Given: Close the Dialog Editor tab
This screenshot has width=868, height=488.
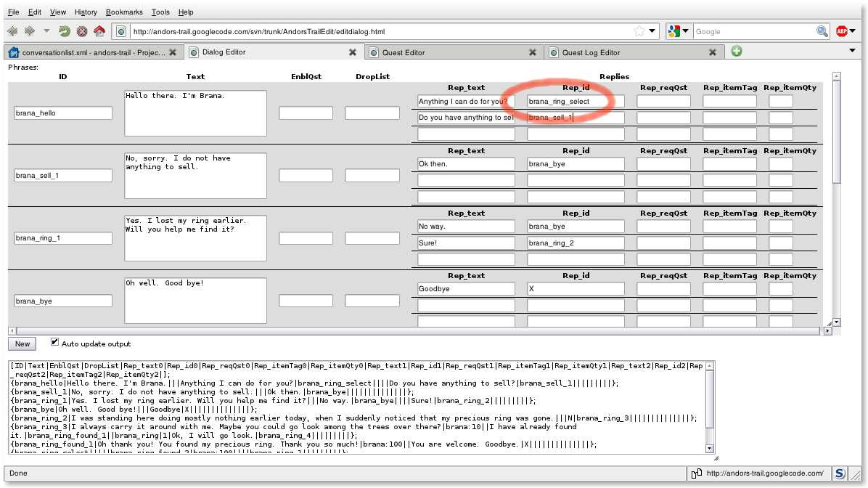Looking at the screenshot, I should [353, 52].
